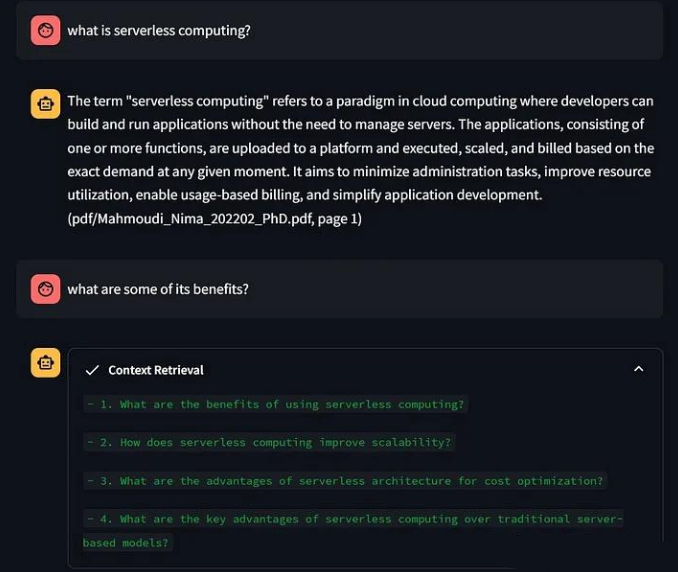This screenshot has width=678, height=572.
Task: Select query 3 about cost optimization
Action: point(345,481)
